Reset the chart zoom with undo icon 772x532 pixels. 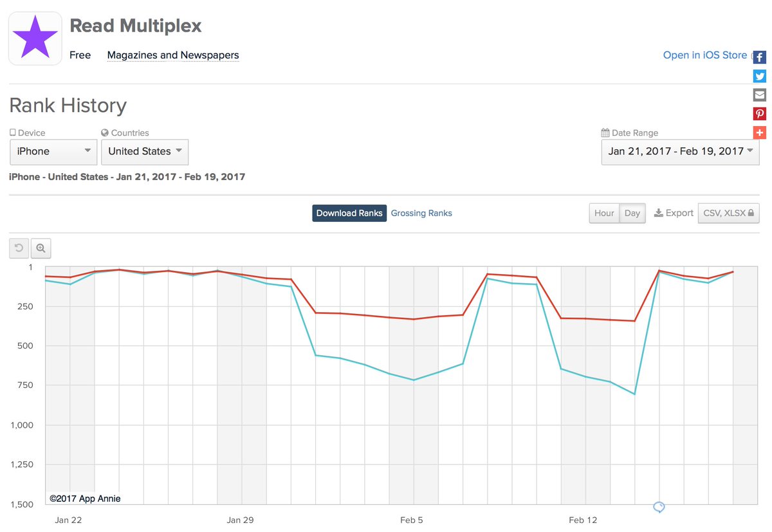pyautogui.click(x=19, y=248)
